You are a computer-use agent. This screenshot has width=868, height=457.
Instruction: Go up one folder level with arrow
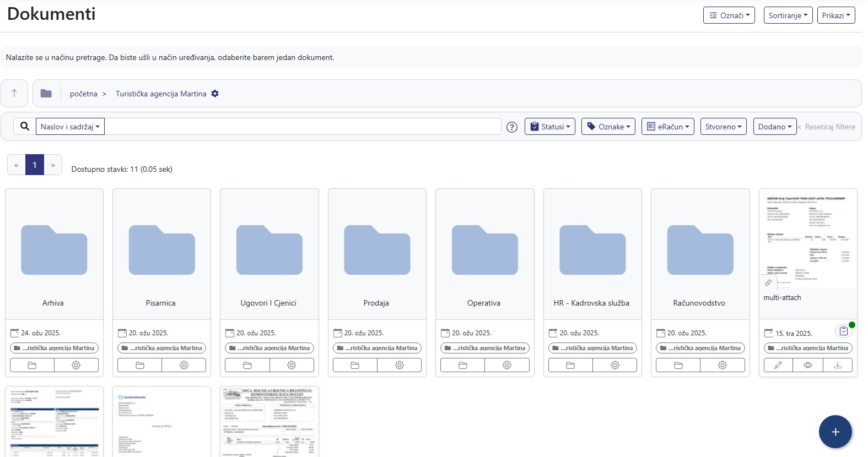coord(14,93)
